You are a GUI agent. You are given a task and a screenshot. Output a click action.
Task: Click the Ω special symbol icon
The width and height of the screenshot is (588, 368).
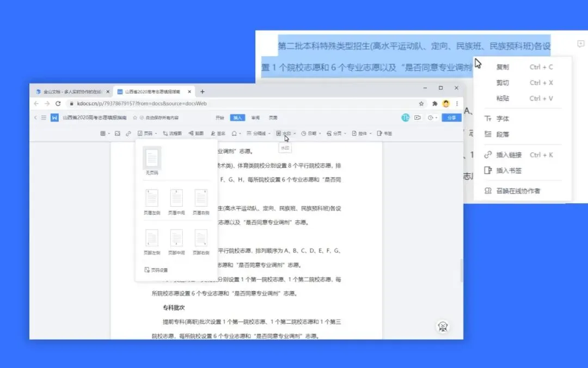pyautogui.click(x=234, y=134)
